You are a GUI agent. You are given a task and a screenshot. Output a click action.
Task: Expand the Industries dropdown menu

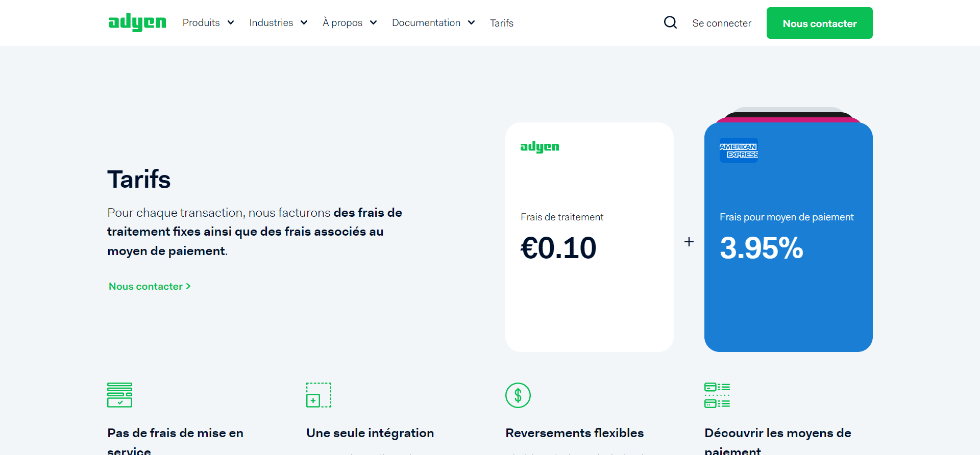[x=278, y=23]
